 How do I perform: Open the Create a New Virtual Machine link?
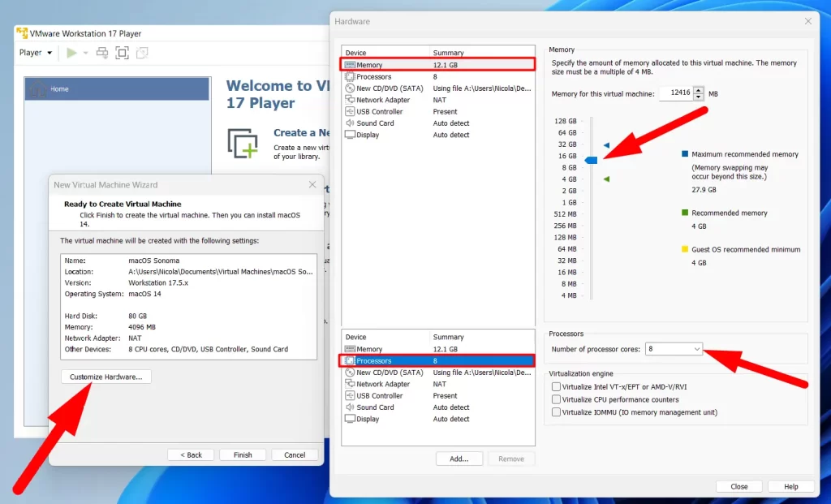coord(301,133)
